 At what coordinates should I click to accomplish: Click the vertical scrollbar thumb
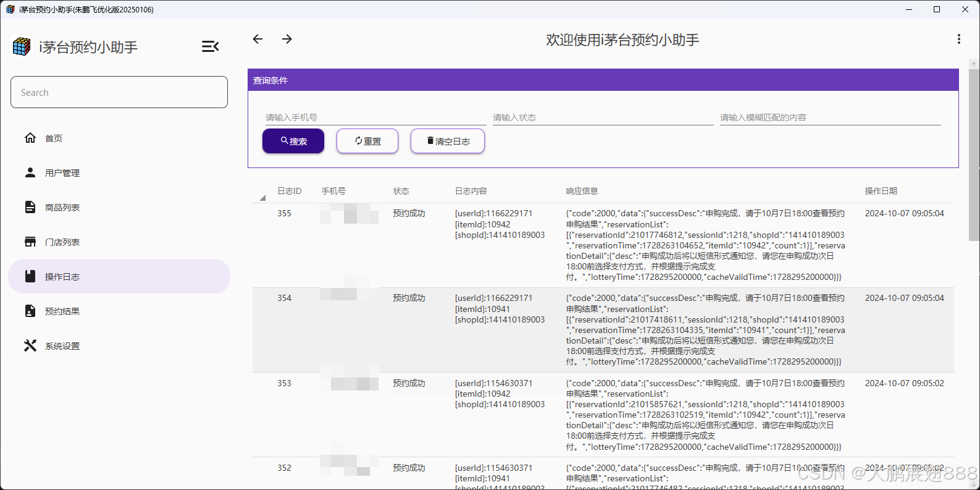click(x=974, y=154)
